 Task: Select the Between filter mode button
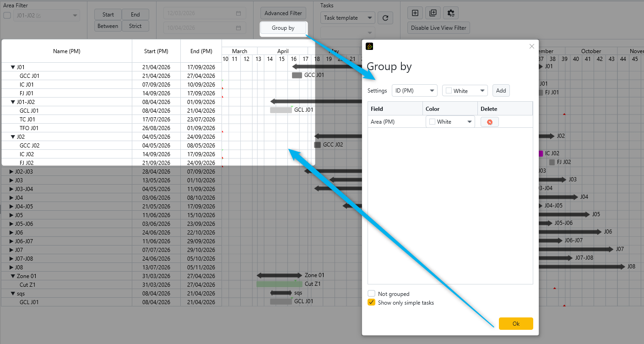click(x=108, y=26)
